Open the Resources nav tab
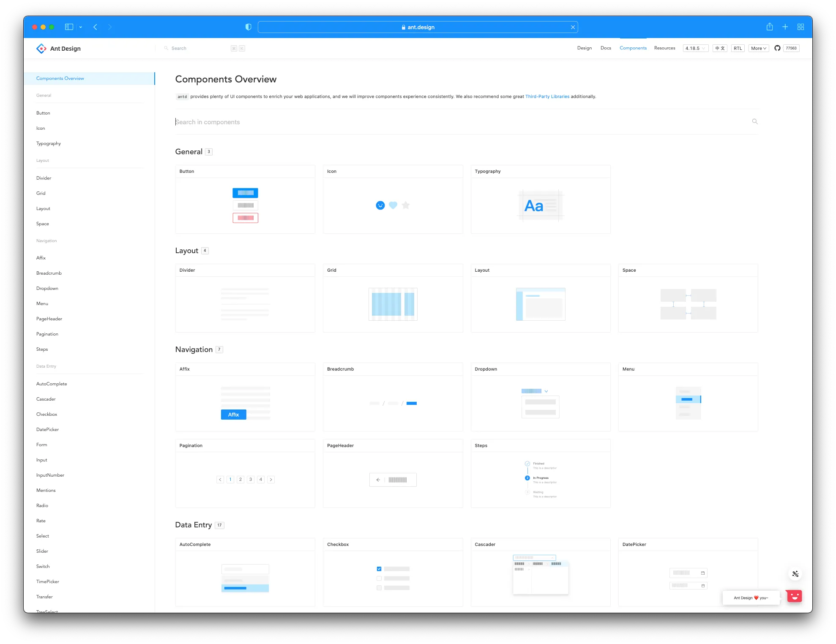Viewport: 836px width, 644px height. pos(664,48)
